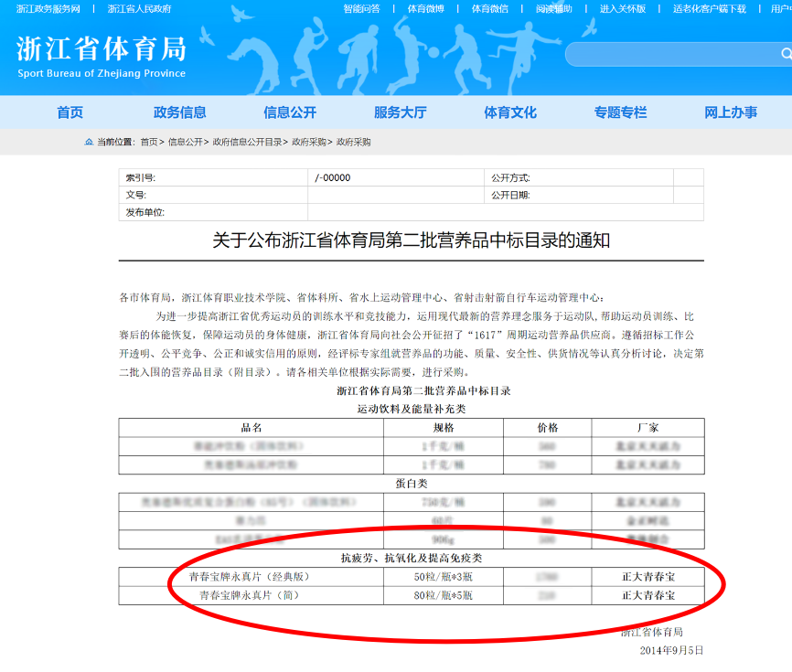Open the 服务大厅 navigation menu
792x672 pixels.
point(400,112)
